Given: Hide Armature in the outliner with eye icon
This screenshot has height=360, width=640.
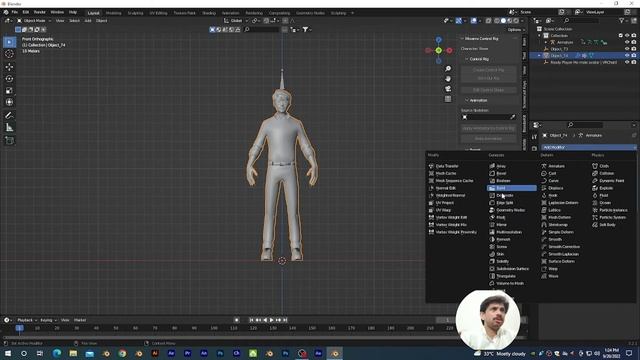Looking at the screenshot, I should pos(627,42).
